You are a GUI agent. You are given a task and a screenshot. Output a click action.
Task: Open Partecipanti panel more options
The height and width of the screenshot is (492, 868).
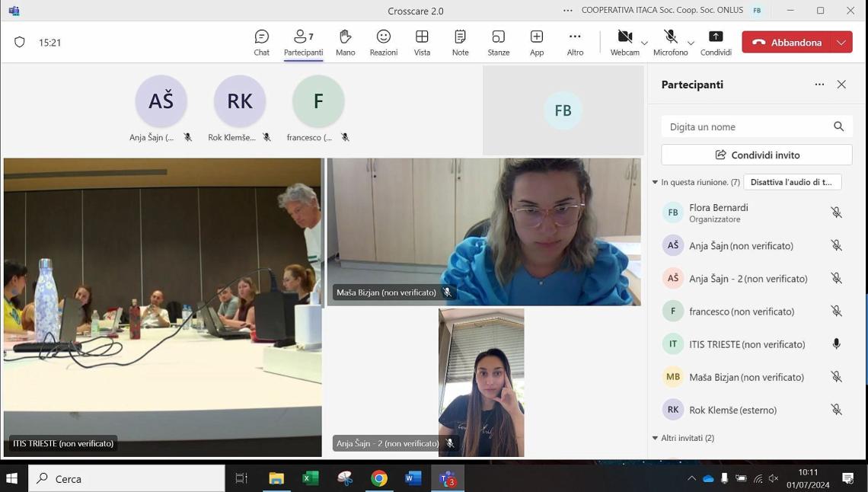pos(819,85)
